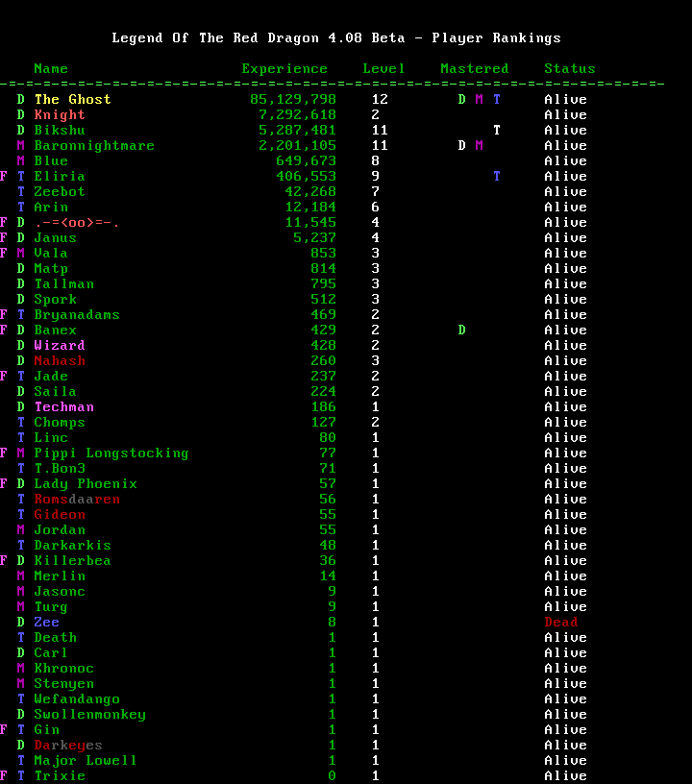Viewport: 692px width, 784px height.
Task: Click experience value 85,129,798
Action: click(x=293, y=100)
